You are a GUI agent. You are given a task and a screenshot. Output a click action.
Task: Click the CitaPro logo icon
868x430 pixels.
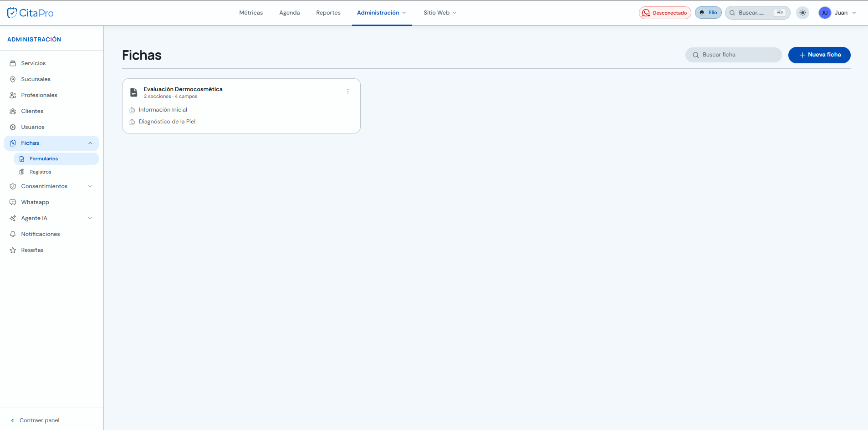click(x=12, y=13)
